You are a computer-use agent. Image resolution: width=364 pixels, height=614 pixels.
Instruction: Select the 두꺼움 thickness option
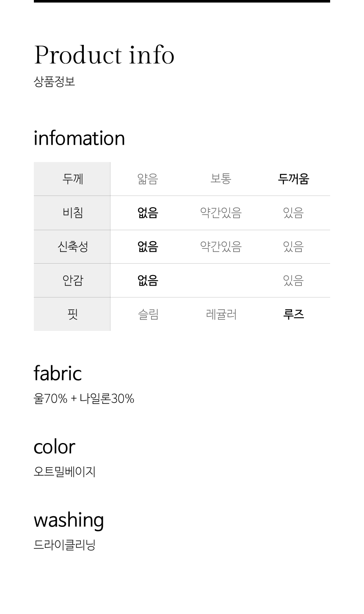tap(293, 179)
